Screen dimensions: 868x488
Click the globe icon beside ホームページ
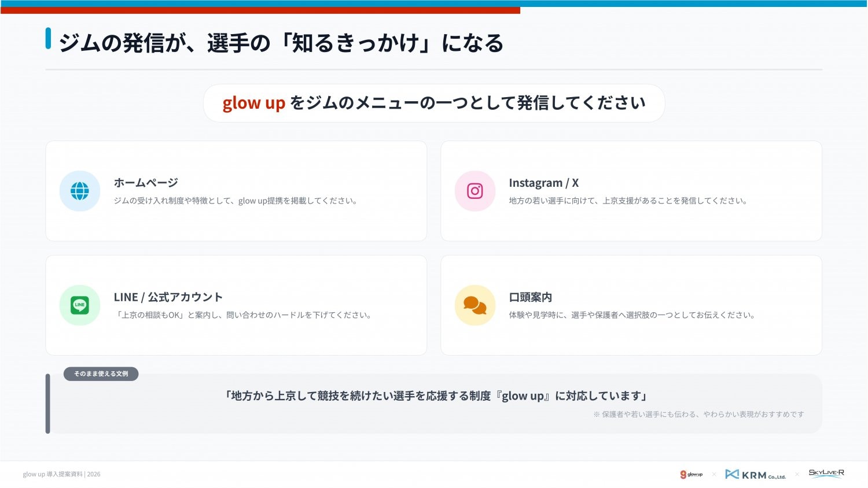pos(80,191)
